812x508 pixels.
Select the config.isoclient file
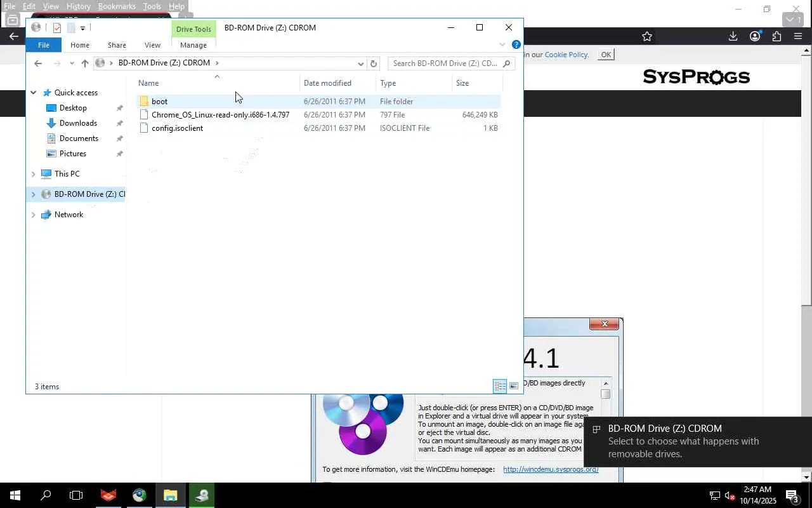pos(318,128)
